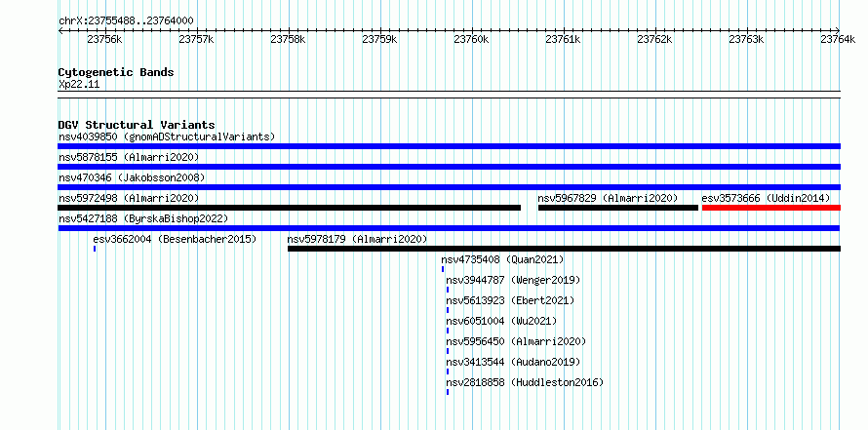The width and height of the screenshot is (868, 430).
Task: Click the 23756k ruler tick label
Action: (104, 39)
